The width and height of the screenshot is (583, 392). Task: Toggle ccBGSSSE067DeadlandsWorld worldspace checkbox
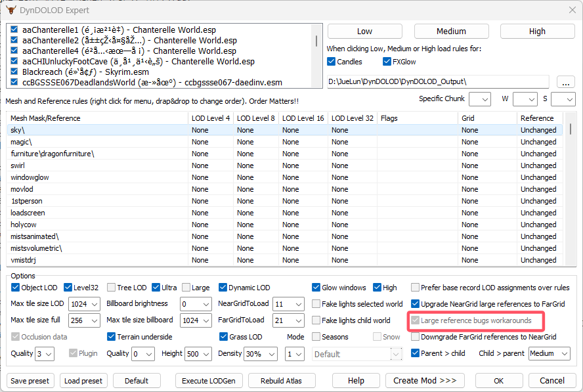pos(14,82)
